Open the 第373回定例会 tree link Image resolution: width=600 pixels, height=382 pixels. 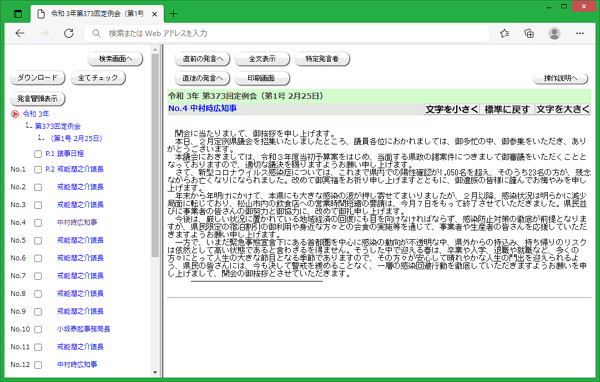(x=58, y=126)
